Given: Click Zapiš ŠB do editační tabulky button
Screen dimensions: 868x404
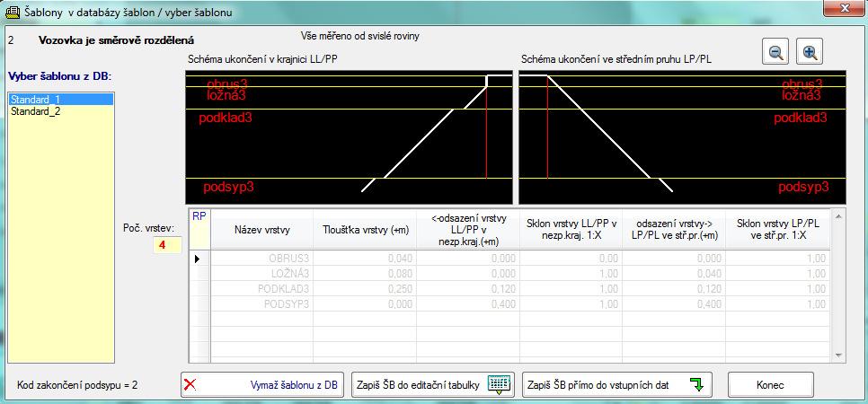Looking at the screenshot, I should click(433, 385).
